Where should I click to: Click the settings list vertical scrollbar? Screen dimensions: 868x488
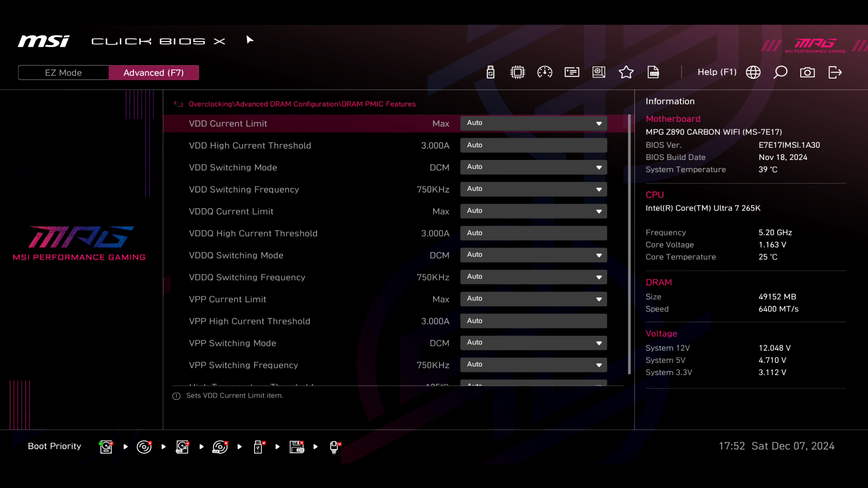point(629,244)
